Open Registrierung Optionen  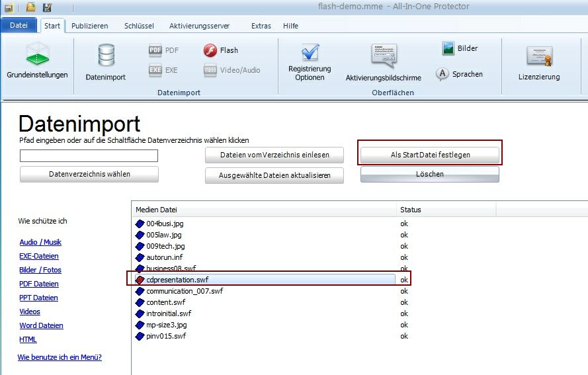pyautogui.click(x=310, y=54)
